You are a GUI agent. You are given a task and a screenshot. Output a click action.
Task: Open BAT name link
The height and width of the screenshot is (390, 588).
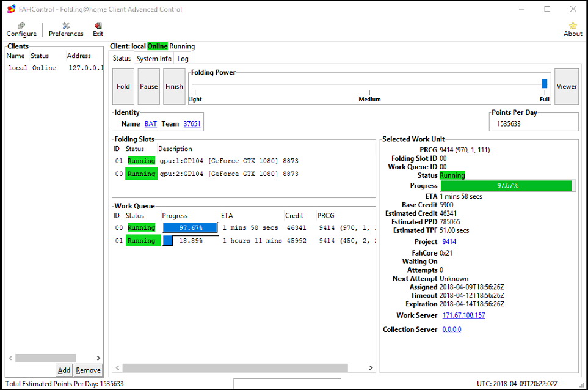click(x=151, y=124)
